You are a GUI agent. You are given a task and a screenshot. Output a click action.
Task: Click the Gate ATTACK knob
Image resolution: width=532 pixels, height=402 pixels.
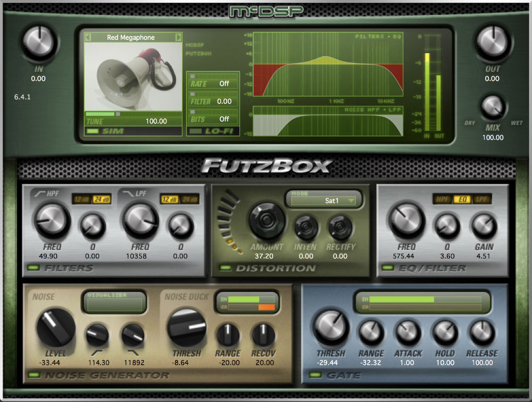point(408,332)
